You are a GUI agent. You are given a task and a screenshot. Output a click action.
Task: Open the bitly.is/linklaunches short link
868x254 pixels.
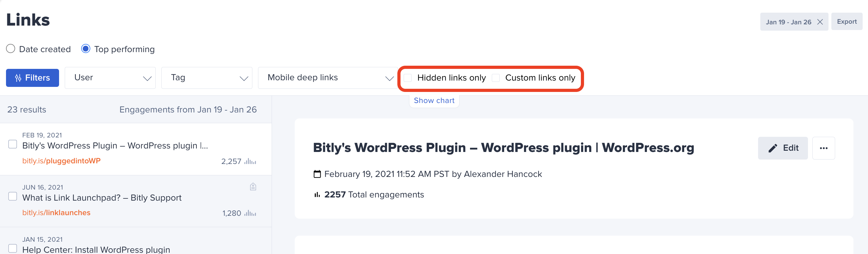point(56,213)
